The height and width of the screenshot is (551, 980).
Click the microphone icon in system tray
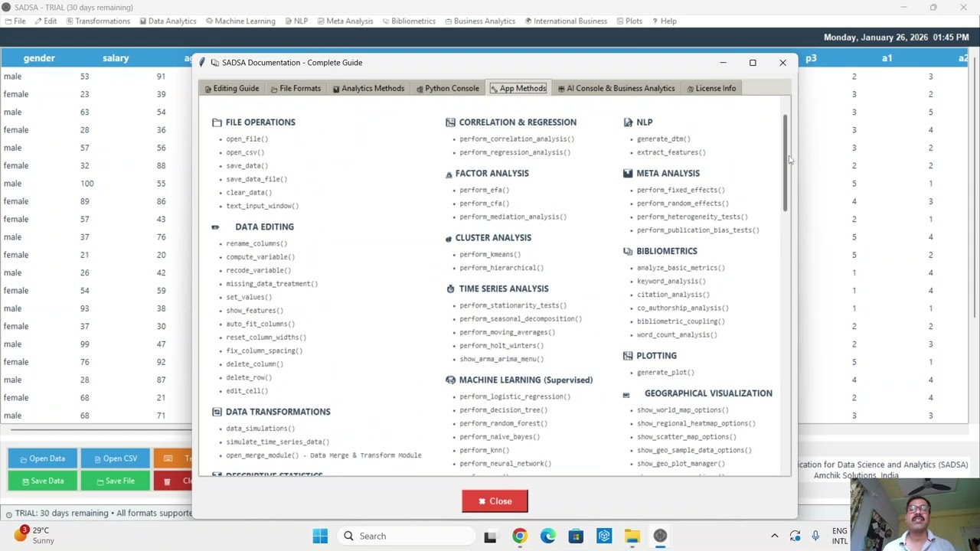[815, 536]
